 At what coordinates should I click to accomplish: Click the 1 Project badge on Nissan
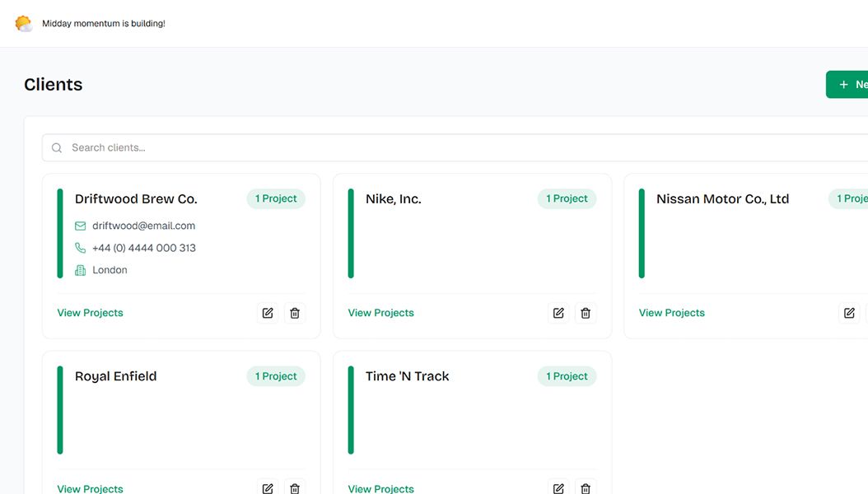(848, 198)
